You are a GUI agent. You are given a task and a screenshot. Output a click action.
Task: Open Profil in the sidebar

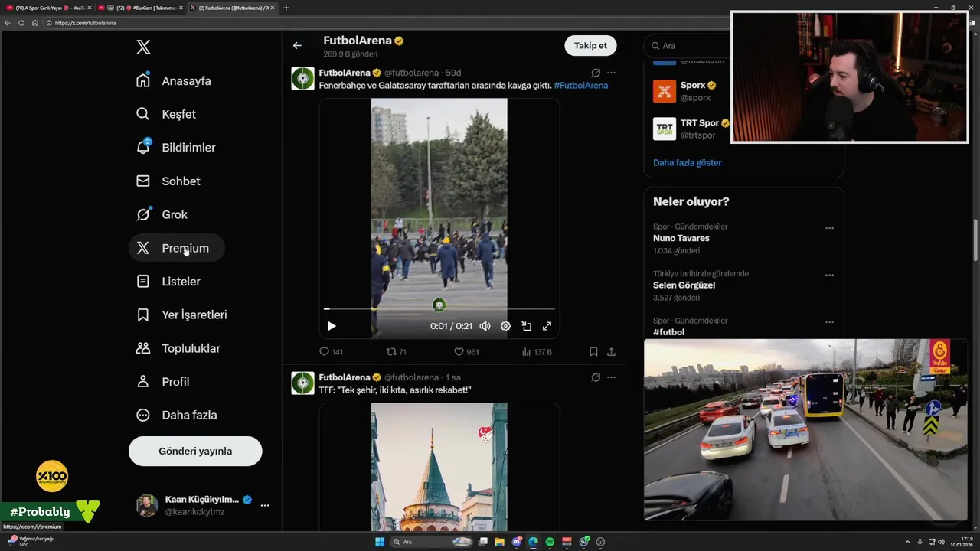click(x=163, y=382)
